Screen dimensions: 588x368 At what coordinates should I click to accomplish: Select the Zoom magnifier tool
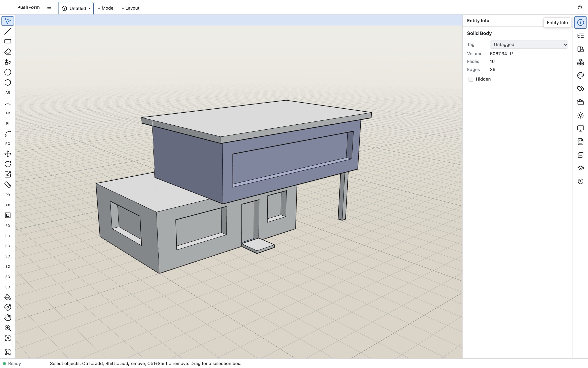click(x=8, y=328)
